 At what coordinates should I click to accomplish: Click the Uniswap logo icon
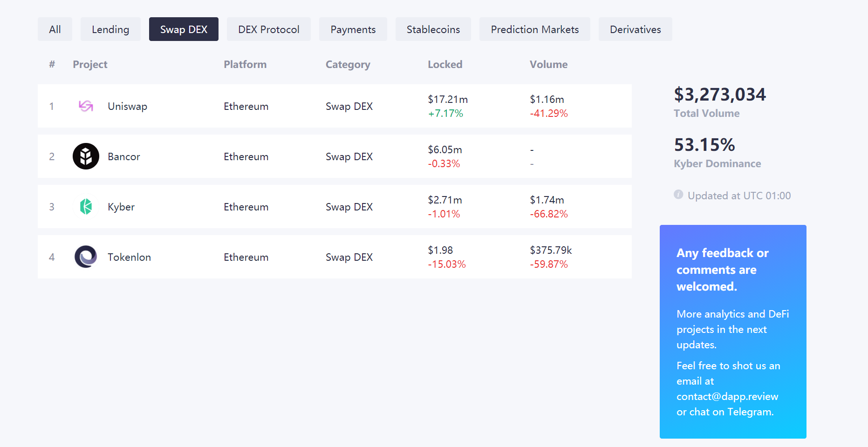(86, 106)
